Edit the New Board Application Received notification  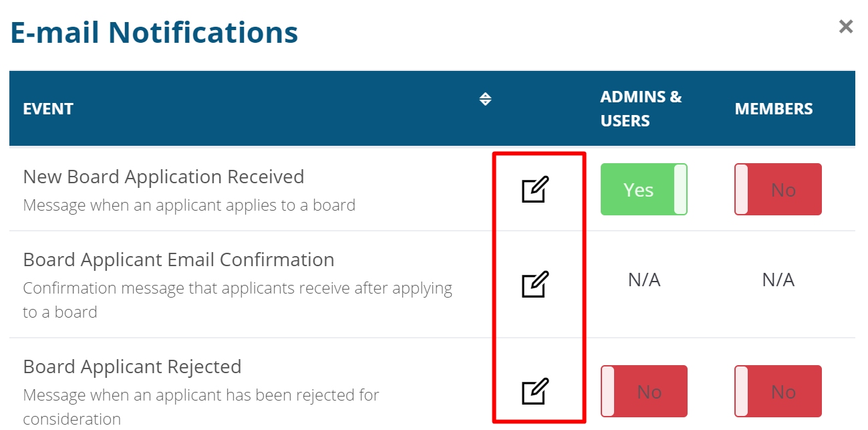[x=535, y=190]
